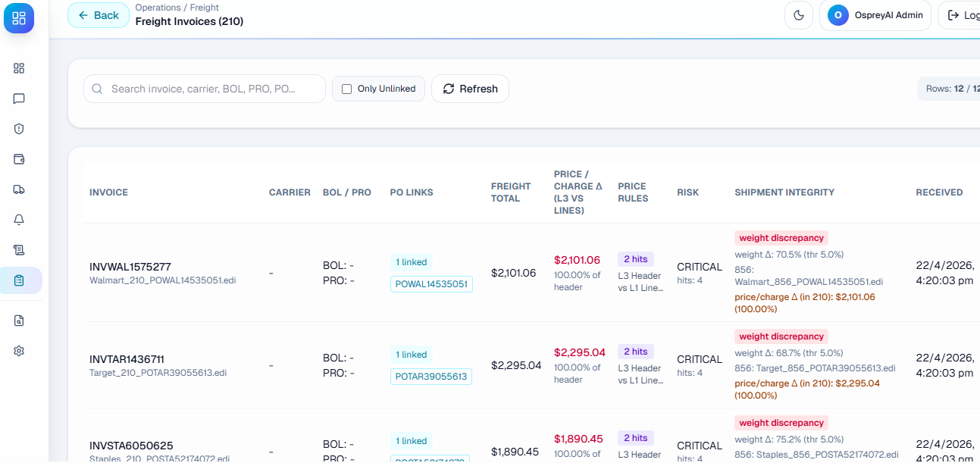Click the red $2,101.06 price delta

(x=577, y=260)
